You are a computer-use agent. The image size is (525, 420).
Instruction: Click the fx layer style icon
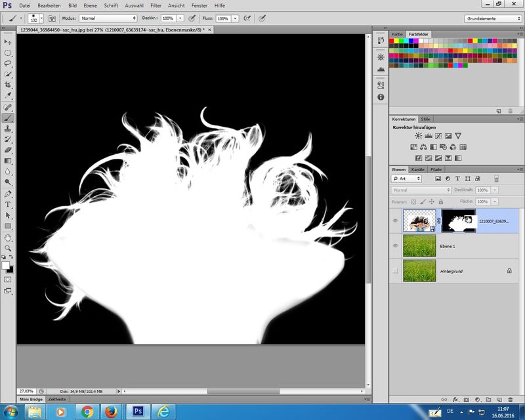pyautogui.click(x=455, y=398)
